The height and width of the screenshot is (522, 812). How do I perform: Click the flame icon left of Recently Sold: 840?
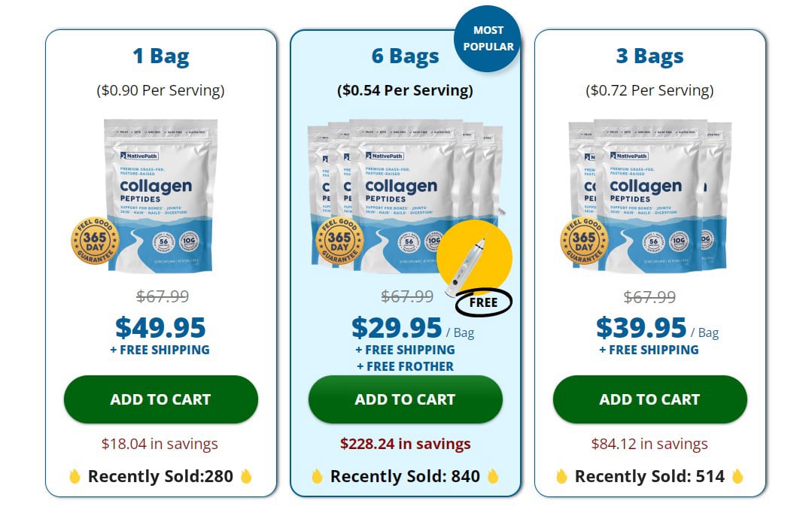[317, 476]
